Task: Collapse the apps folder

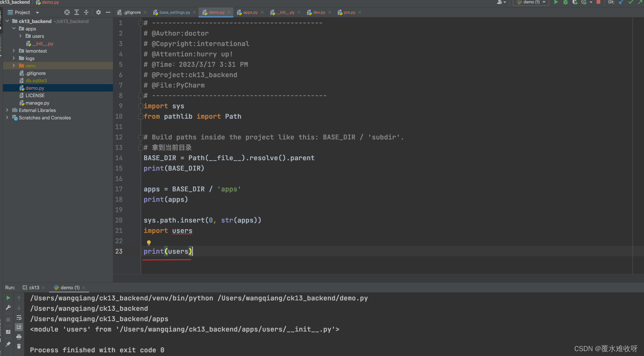Action: pos(14,29)
